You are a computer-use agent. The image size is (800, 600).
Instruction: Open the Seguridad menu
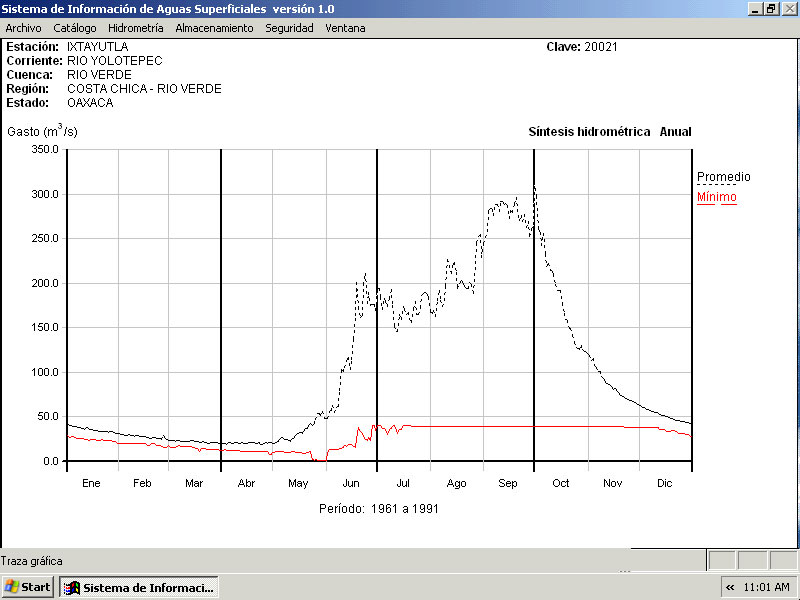coord(289,28)
